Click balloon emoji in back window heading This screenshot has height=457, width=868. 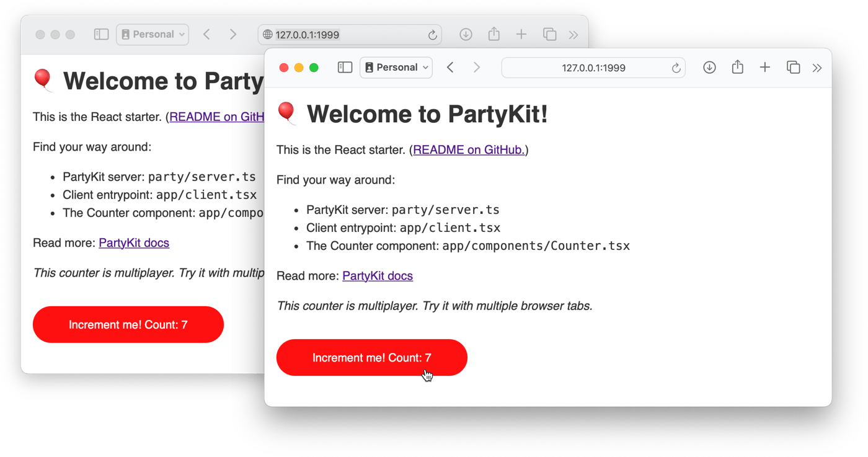(43, 81)
